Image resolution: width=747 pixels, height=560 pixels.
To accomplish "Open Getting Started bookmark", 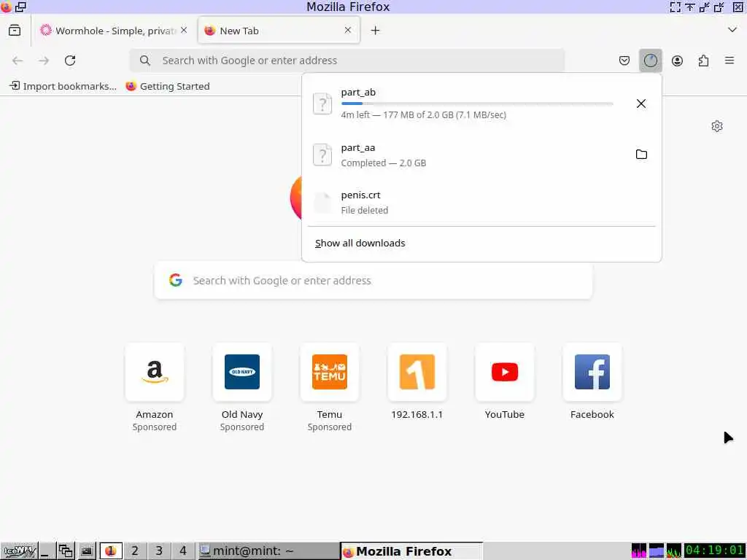I will click(168, 86).
